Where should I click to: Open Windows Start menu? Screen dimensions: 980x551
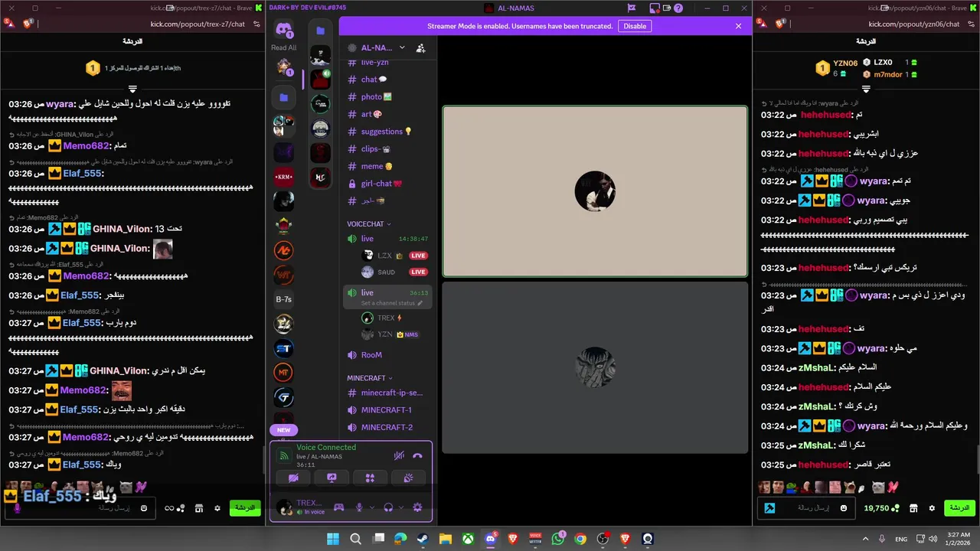point(333,539)
